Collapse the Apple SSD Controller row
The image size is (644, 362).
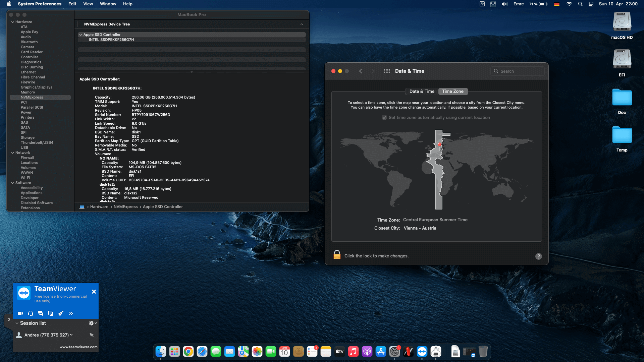80,35
